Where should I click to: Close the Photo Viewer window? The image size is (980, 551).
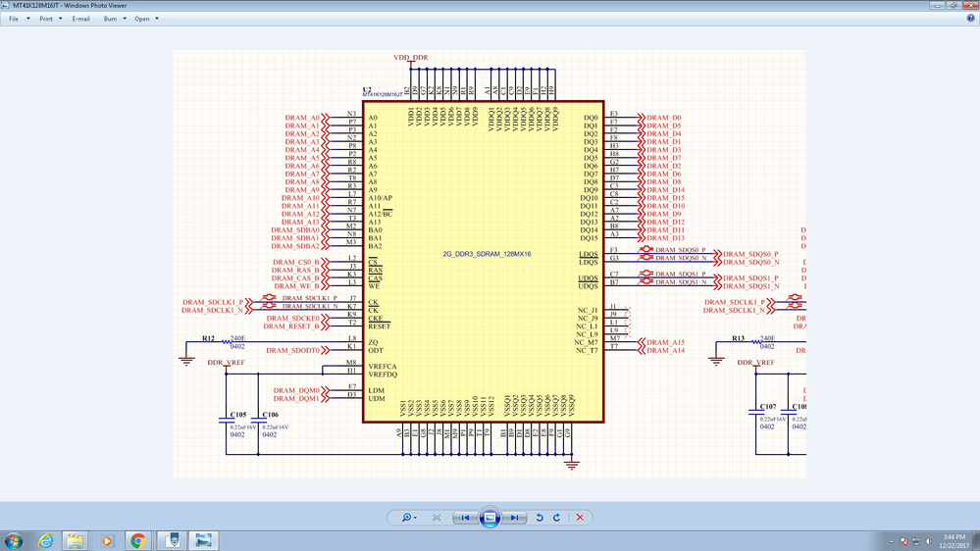point(970,5)
